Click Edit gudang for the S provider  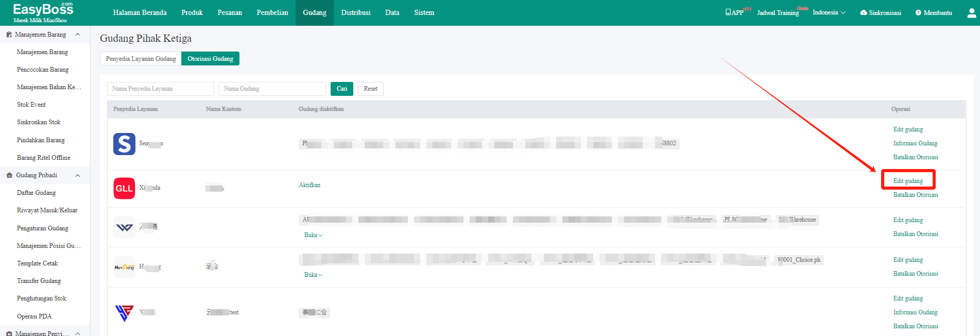tap(908, 129)
